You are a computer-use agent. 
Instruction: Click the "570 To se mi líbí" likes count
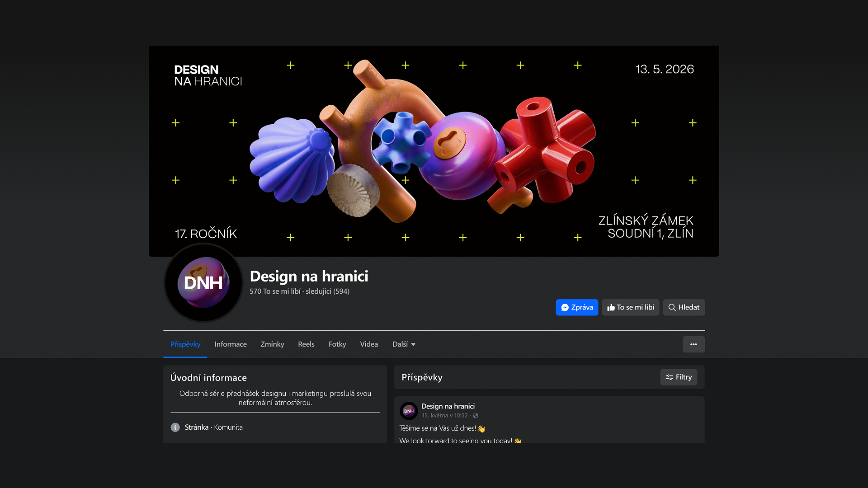(x=275, y=291)
